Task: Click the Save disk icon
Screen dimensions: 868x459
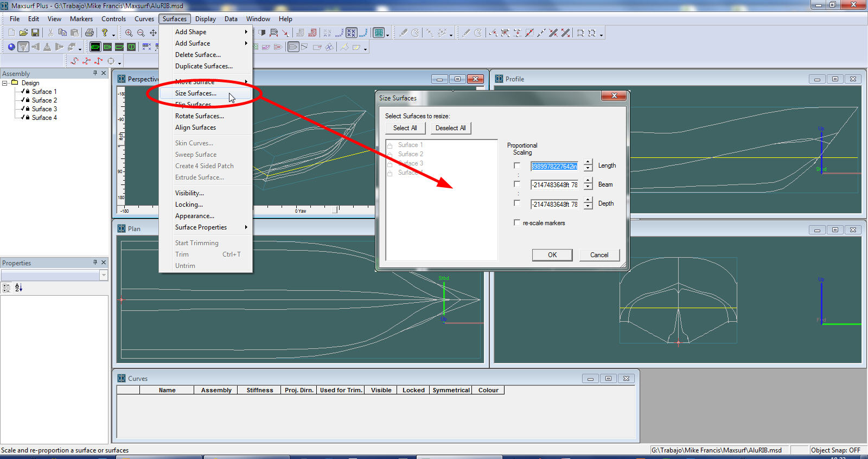Action: (35, 33)
